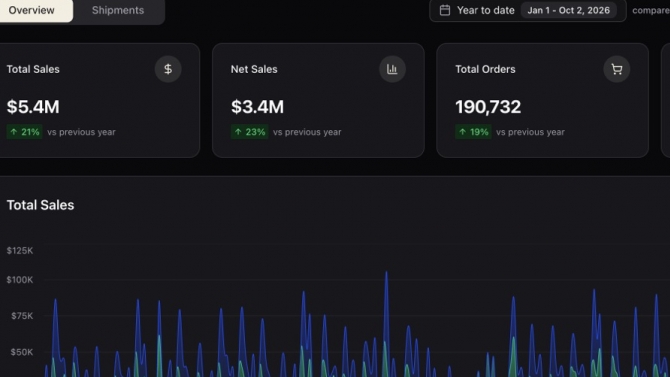This screenshot has width=670, height=377.
Task: Select the Jan 1 - Oct 2, 2026 date badge
Action: click(568, 10)
